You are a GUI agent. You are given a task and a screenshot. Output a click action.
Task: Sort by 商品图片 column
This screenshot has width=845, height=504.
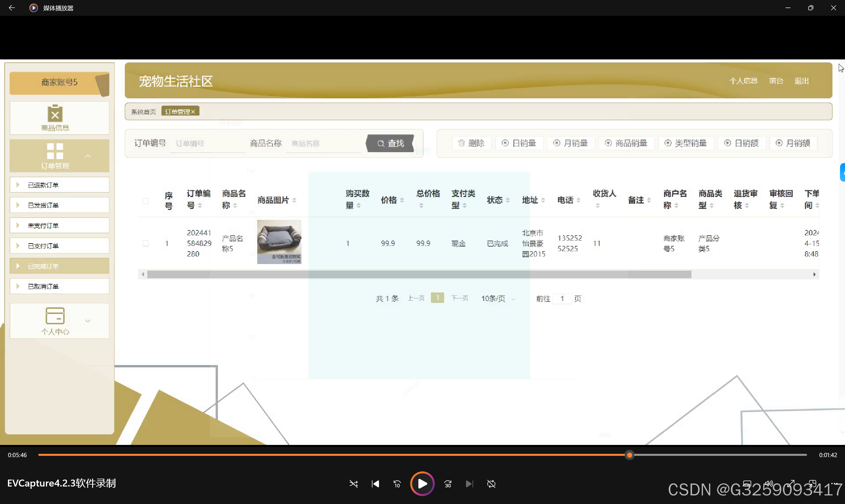(x=294, y=200)
